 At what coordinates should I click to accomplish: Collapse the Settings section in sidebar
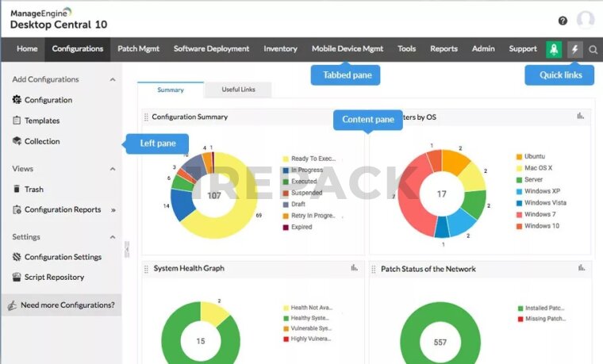(x=113, y=237)
